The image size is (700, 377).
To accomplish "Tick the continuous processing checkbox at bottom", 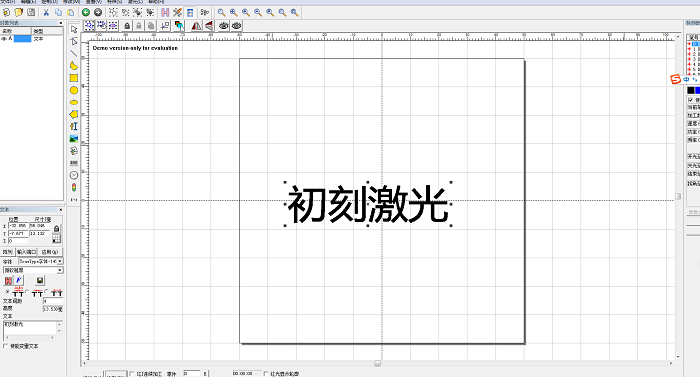I will tap(132, 373).
